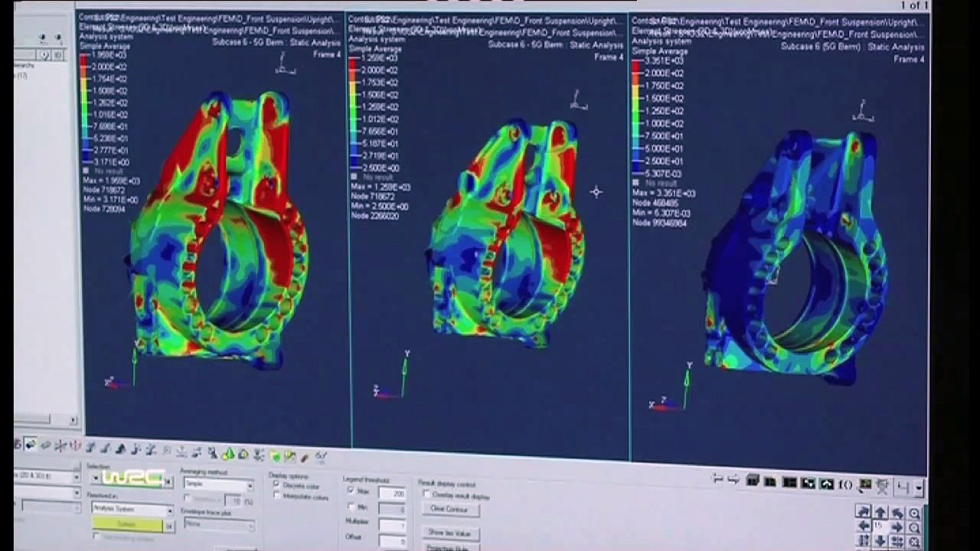Click the red star-shaped toolbar icon
980x551 pixels.
(60, 445)
